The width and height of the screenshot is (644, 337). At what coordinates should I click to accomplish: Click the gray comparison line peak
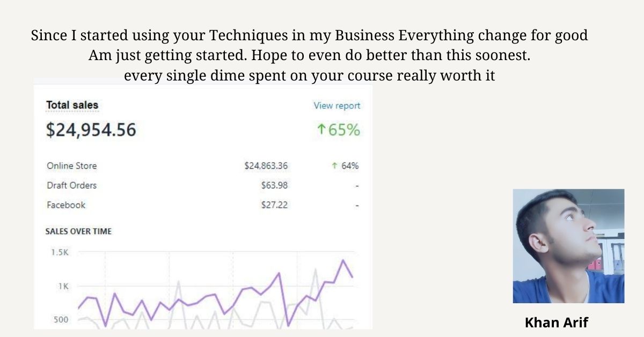pyautogui.click(x=316, y=269)
